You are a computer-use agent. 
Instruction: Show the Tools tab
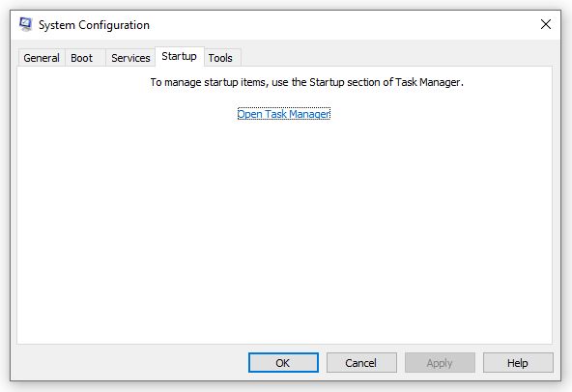point(222,58)
